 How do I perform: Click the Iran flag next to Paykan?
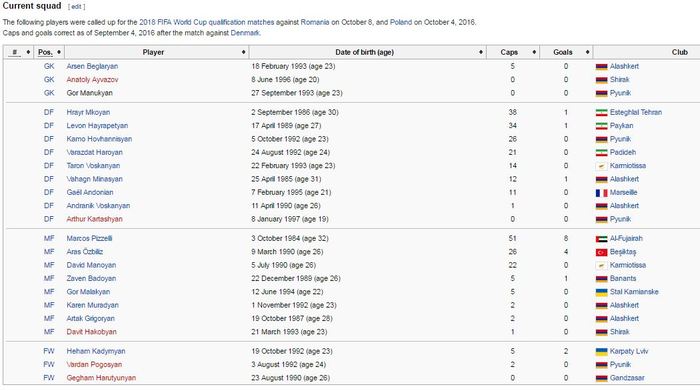[601, 126]
